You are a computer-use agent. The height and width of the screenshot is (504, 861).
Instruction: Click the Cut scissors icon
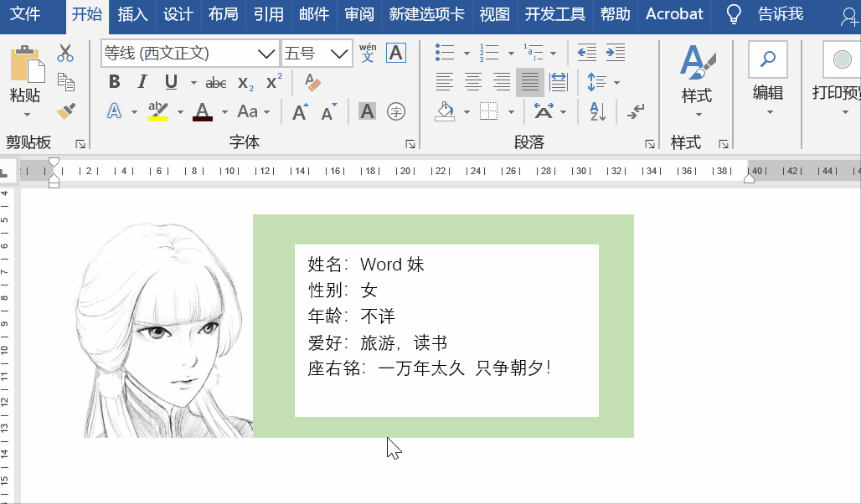pyautogui.click(x=65, y=53)
